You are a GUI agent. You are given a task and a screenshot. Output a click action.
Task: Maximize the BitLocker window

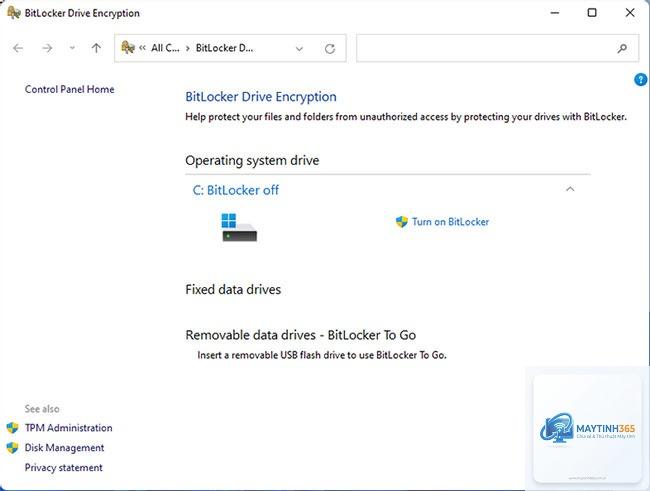coord(592,13)
